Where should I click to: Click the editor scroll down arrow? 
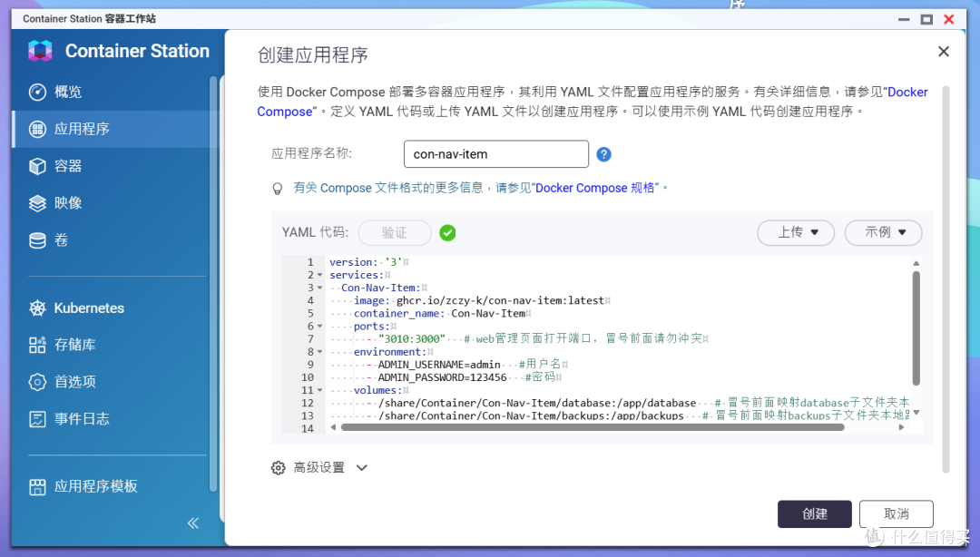[x=916, y=413]
